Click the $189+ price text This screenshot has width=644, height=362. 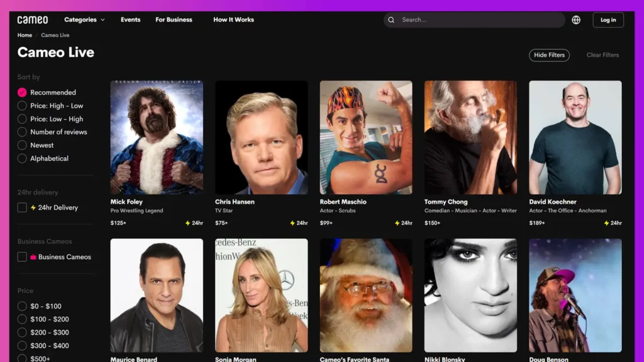click(537, 223)
